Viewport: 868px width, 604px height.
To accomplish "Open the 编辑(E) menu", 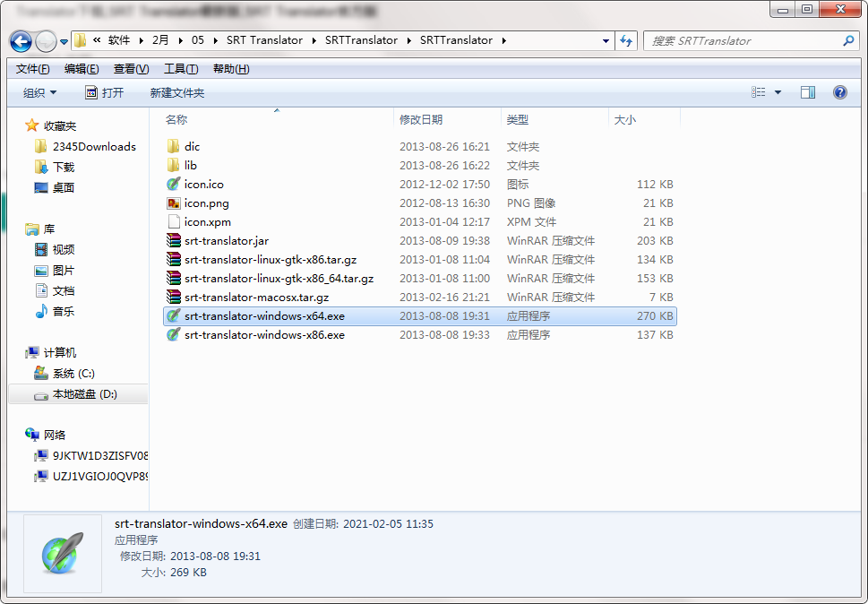I will [x=82, y=69].
